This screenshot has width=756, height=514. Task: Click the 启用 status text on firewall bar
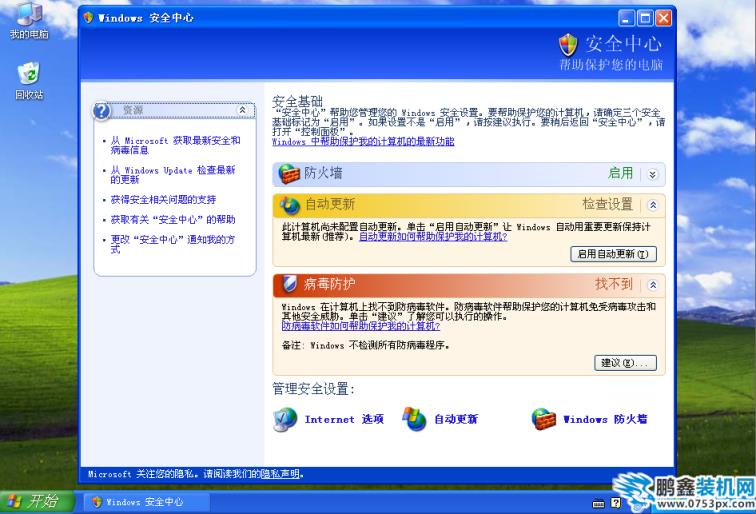621,173
